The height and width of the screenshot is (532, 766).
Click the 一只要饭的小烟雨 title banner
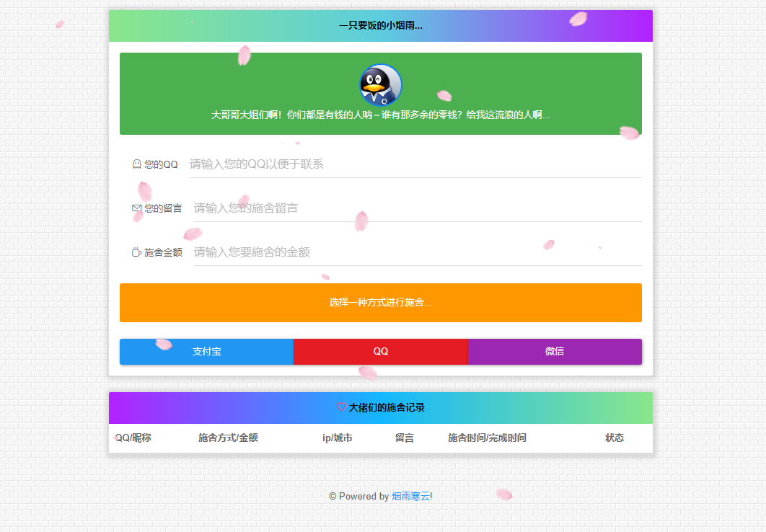point(381,25)
